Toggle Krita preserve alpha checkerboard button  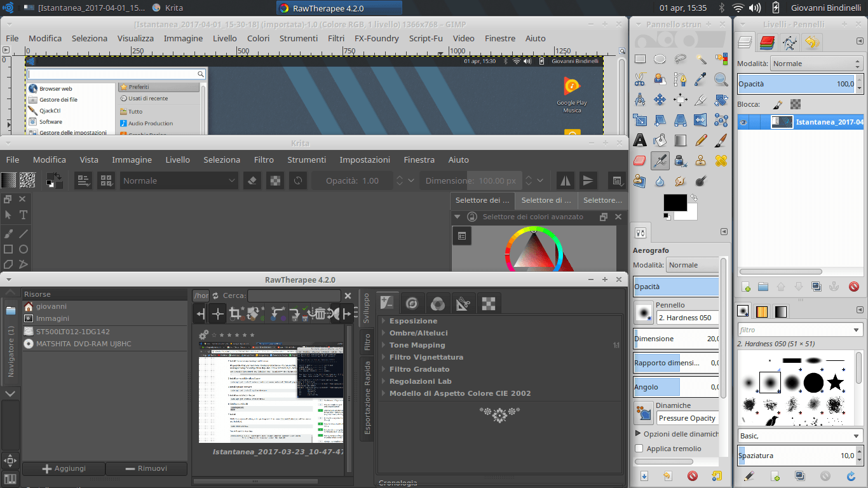(275, 180)
